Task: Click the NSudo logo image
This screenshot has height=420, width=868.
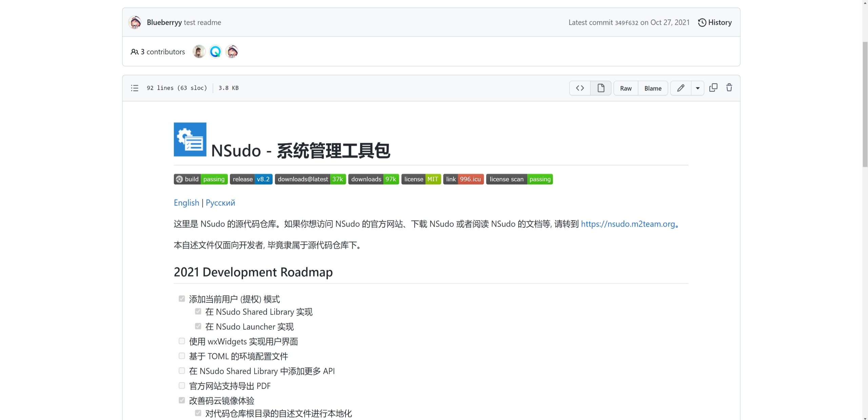Action: (190, 139)
